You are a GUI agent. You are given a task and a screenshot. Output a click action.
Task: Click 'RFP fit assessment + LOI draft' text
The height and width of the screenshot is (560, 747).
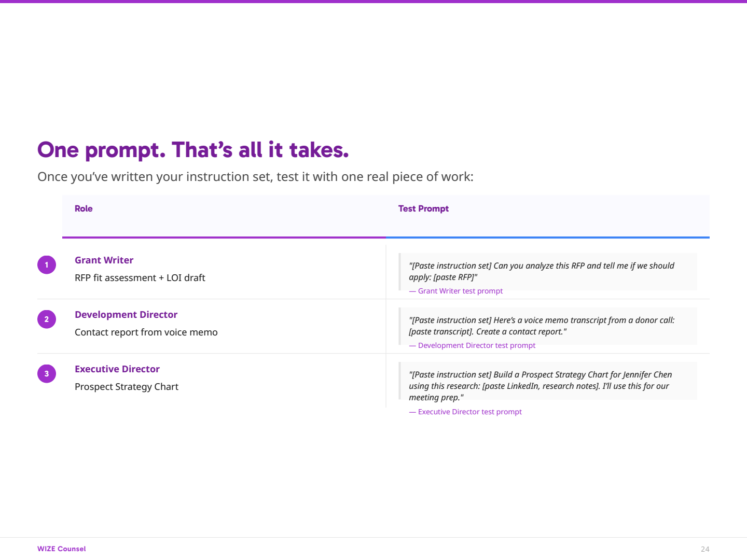140,278
